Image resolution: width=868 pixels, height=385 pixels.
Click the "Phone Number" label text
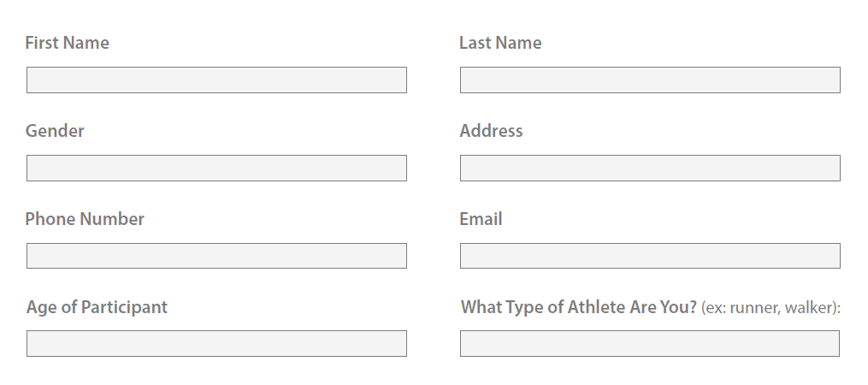pyautogui.click(x=85, y=219)
